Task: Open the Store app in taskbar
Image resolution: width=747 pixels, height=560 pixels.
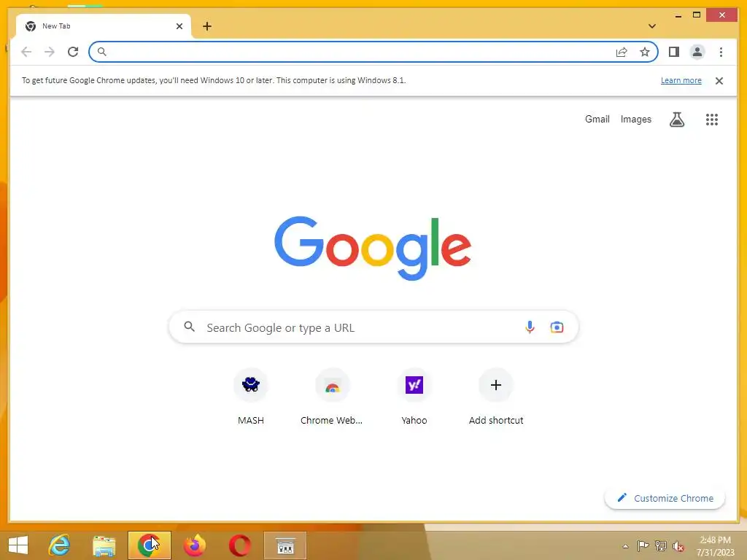Action: (x=285, y=545)
